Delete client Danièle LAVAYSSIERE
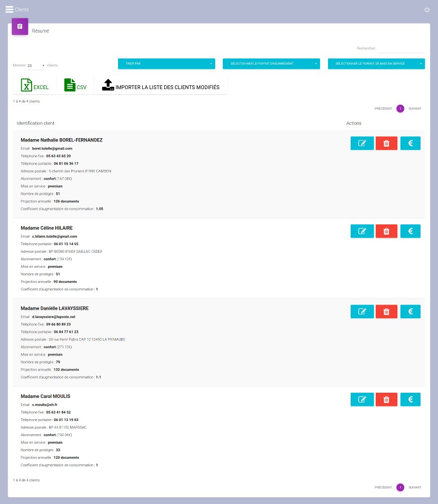Image resolution: width=438 pixels, height=504 pixels. click(386, 312)
